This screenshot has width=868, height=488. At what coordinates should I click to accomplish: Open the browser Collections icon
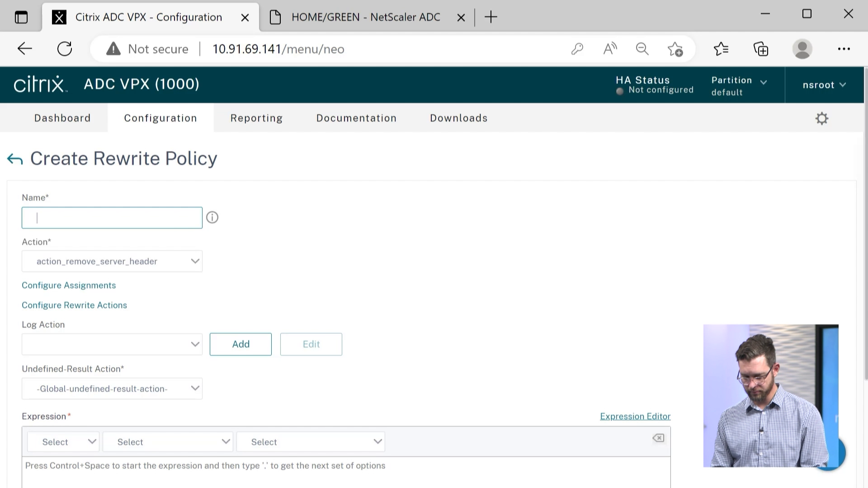click(761, 49)
